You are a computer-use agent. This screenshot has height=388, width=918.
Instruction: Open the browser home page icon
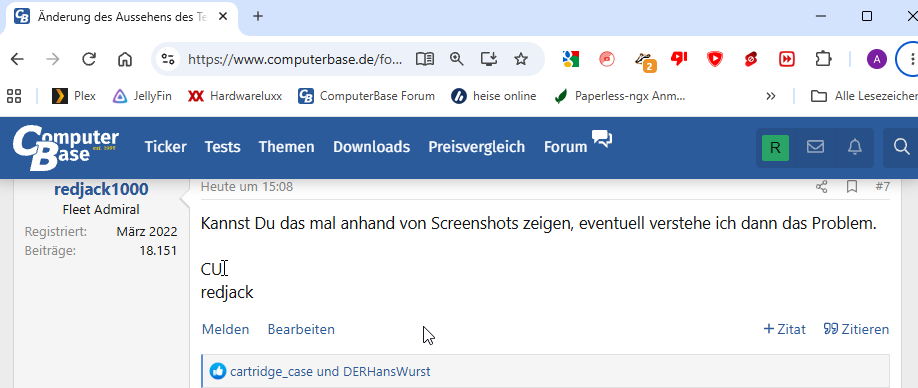pos(125,59)
